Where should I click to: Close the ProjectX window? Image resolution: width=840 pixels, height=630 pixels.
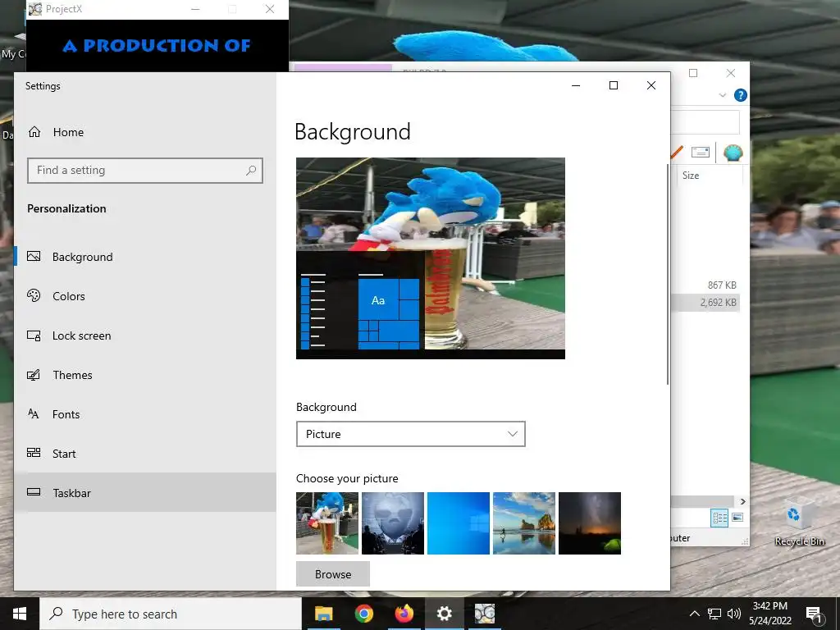[x=270, y=9]
